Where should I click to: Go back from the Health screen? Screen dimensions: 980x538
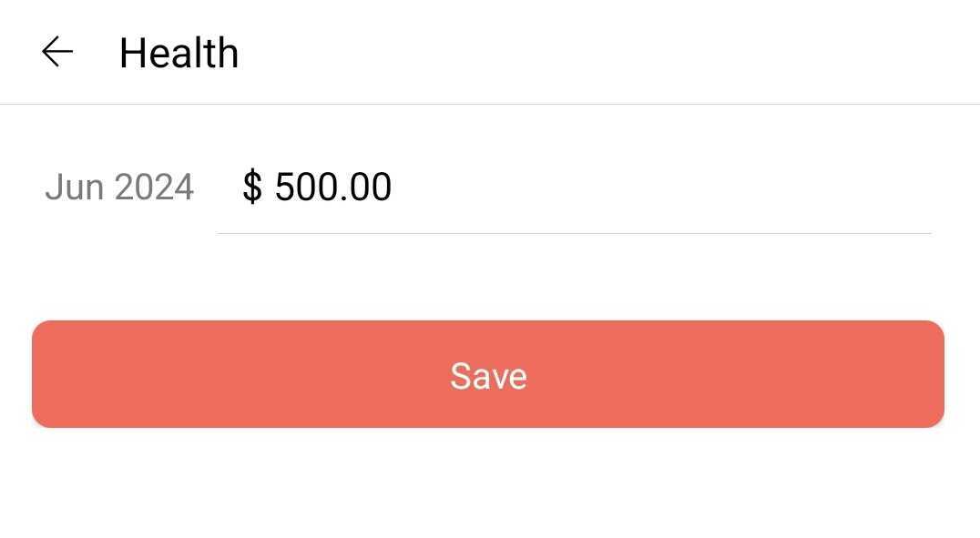pyautogui.click(x=56, y=53)
